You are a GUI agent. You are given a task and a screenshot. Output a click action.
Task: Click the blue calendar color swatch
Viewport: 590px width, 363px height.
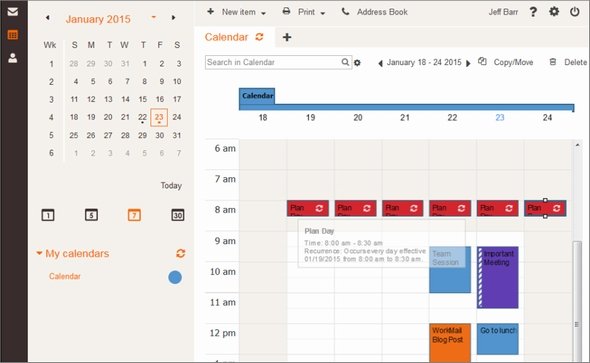pyautogui.click(x=175, y=278)
